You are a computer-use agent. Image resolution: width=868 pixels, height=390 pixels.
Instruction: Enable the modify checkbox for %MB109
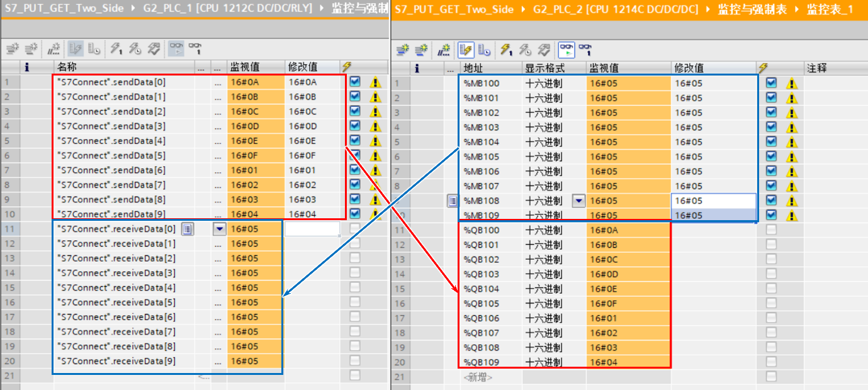769,215
